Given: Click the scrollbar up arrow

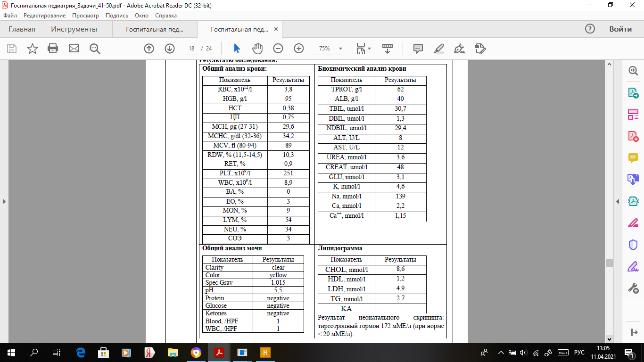Looking at the screenshot, I should (x=609, y=64).
